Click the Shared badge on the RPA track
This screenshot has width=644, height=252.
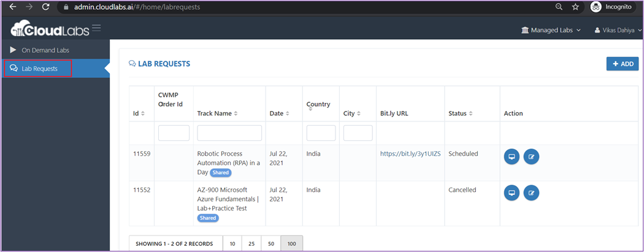point(221,173)
